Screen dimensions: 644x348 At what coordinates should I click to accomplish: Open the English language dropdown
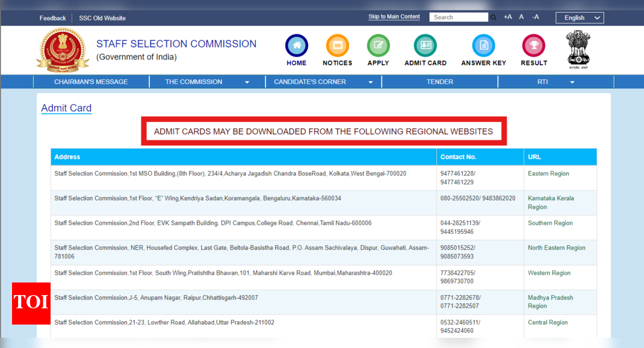point(579,17)
